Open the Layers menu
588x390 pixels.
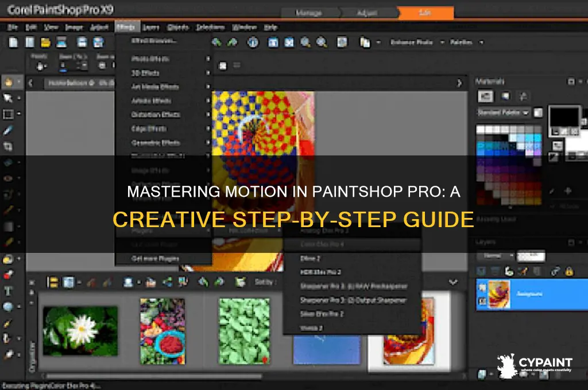point(151,27)
